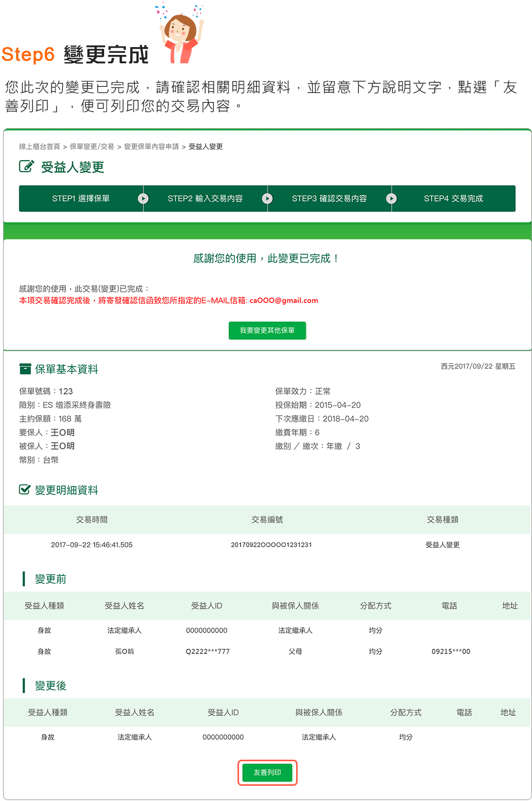The height and width of the screenshot is (801, 532).
Task: Click 感謝您的使用,此變更已完成! message
Action: 267,258
